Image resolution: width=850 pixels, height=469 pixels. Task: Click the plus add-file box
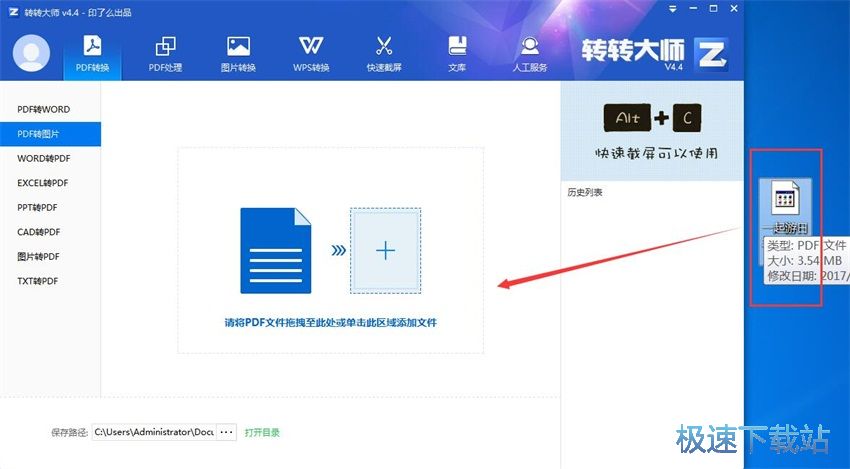tap(385, 250)
